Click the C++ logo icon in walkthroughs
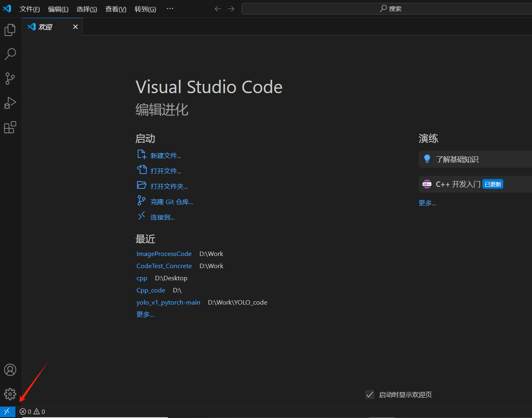532x418 pixels. pos(427,184)
